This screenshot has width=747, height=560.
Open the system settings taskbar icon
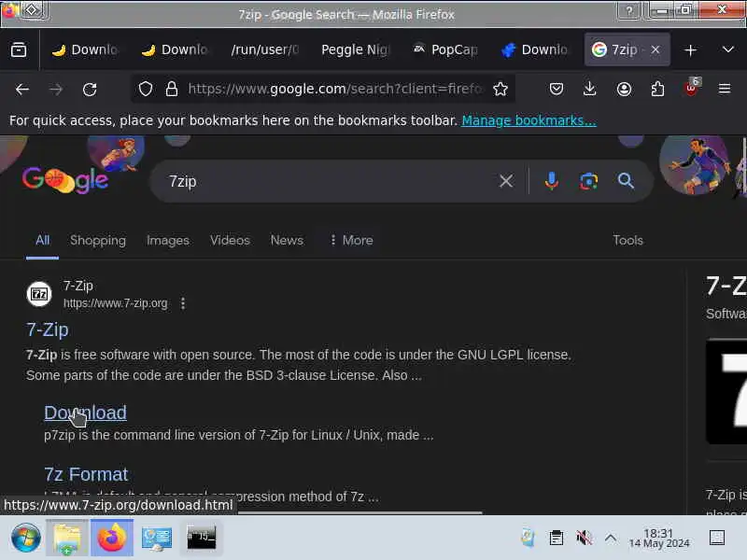tap(157, 538)
